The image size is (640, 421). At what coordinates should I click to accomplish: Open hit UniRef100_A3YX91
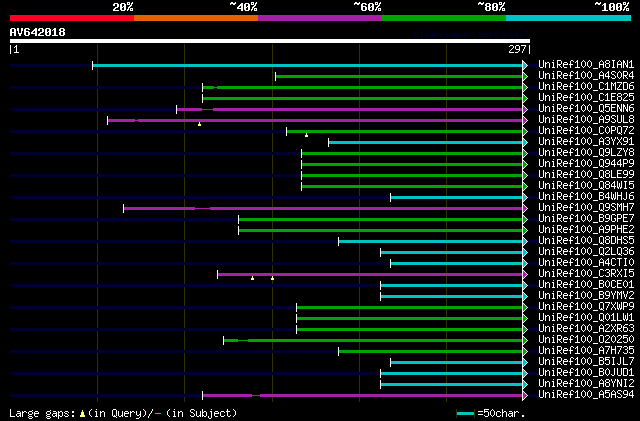click(586, 142)
